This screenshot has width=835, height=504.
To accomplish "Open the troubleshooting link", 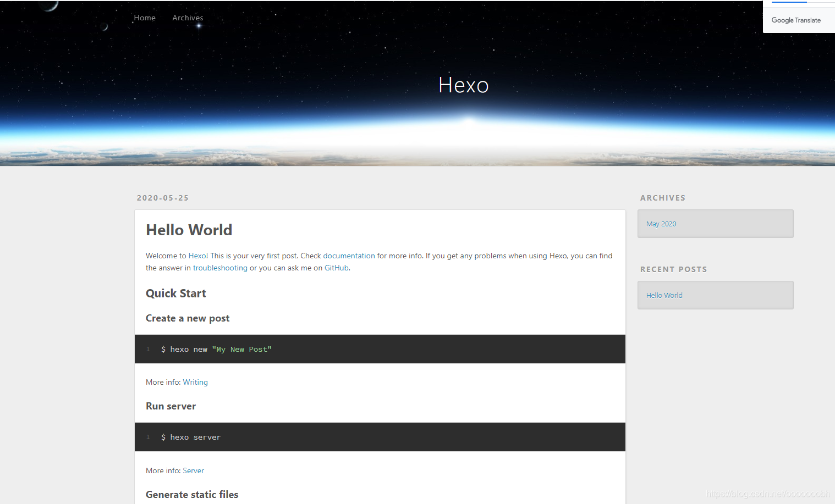I will click(220, 268).
